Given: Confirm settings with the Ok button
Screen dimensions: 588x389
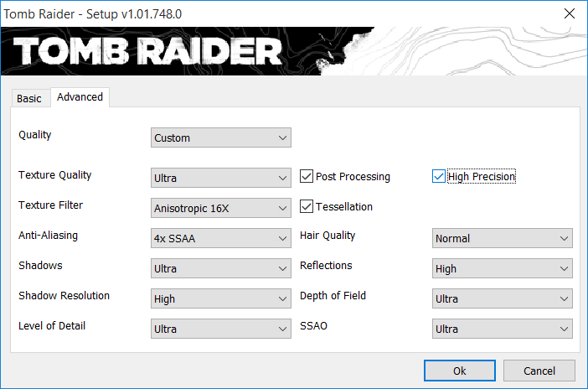Looking at the screenshot, I should tap(460, 371).
